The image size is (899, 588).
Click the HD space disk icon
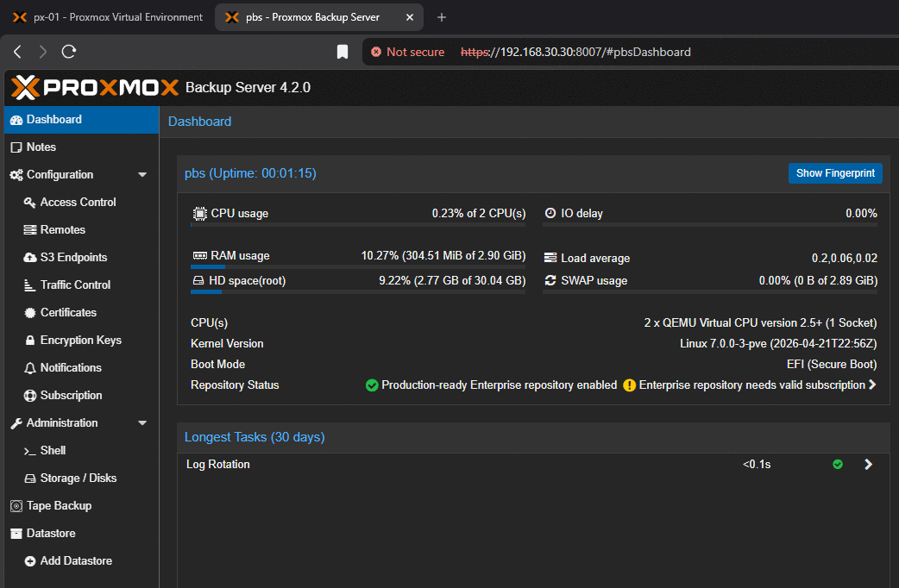[x=198, y=280]
